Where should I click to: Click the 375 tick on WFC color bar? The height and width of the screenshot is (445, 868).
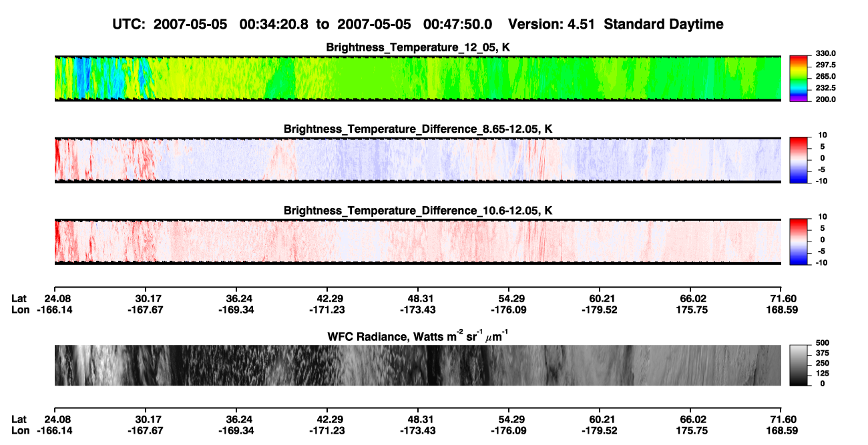tap(822, 354)
